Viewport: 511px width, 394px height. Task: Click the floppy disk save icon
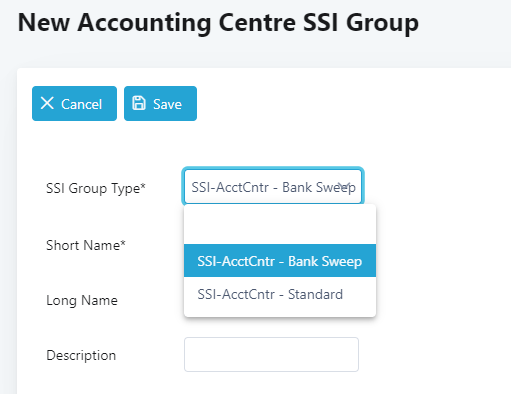(x=139, y=103)
